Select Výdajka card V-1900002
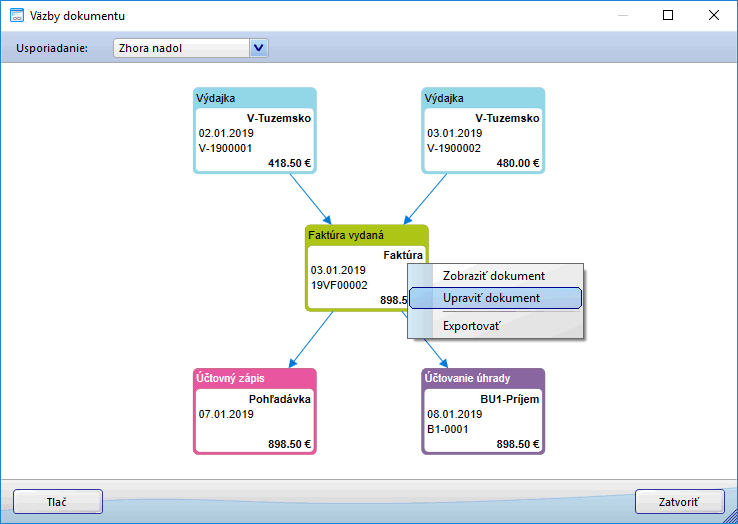 pos(483,130)
